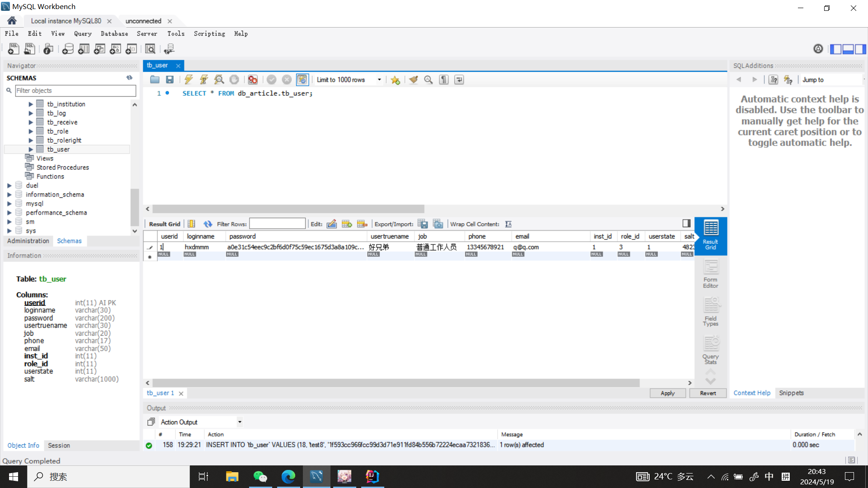
Task: Open Limit to 1000 rows dropdown
Action: click(x=379, y=80)
